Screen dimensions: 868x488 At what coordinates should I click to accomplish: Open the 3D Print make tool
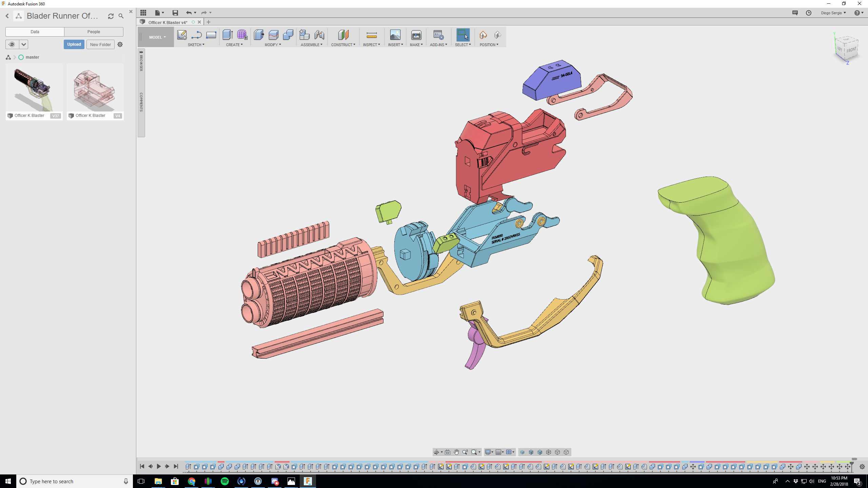coord(416,35)
